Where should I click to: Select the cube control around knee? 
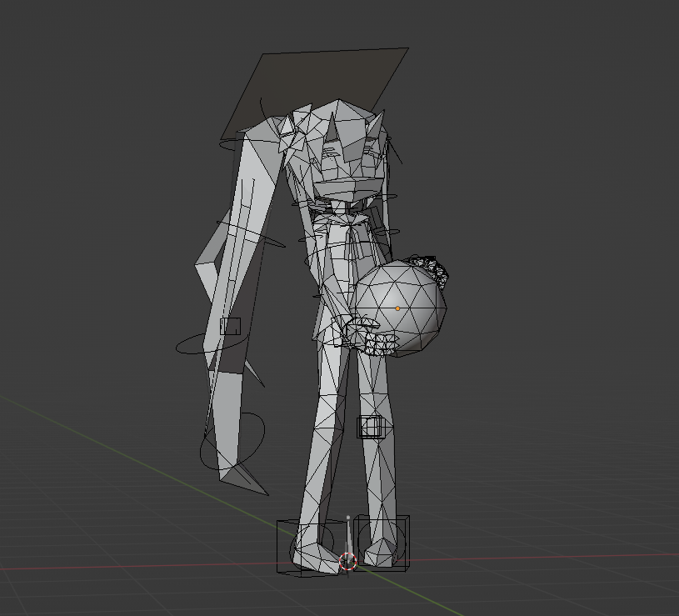coord(371,426)
